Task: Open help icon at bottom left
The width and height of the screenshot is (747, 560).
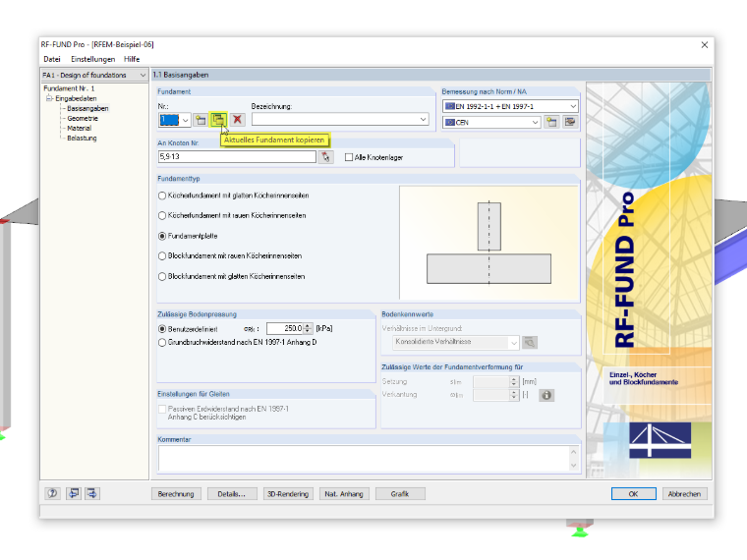Action: click(52, 494)
